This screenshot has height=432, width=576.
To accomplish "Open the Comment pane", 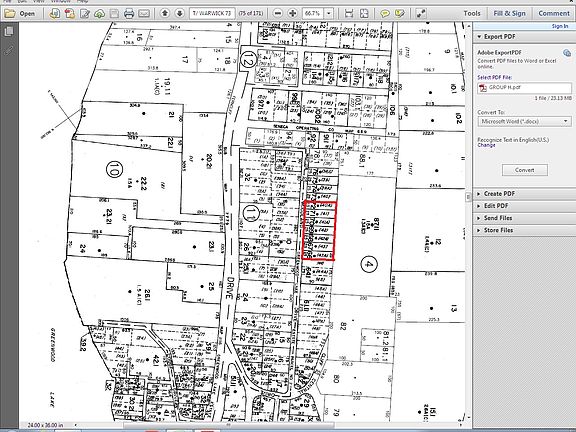I will [554, 13].
